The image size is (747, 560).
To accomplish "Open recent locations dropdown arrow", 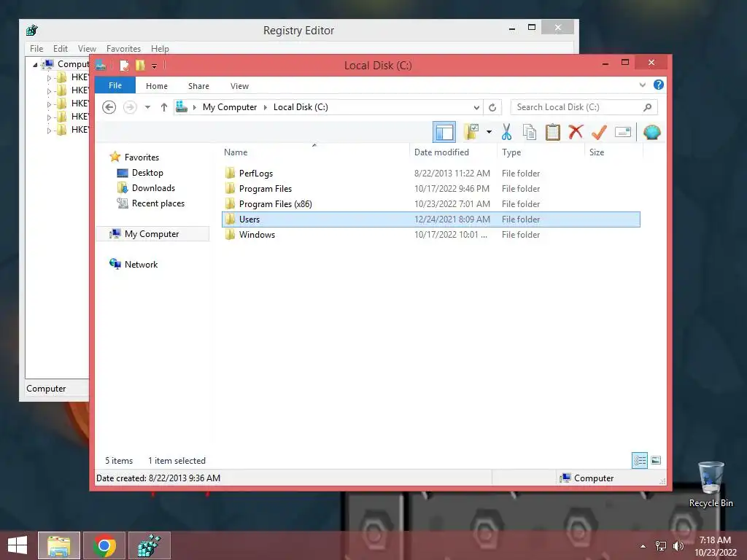I will pos(147,107).
